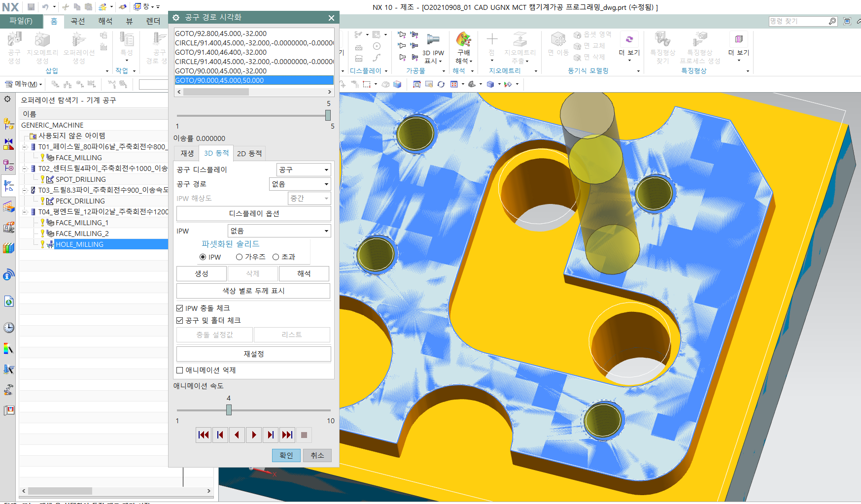The image size is (861, 504).
Task: Click the 디스플레이 옵션 button
Action: [x=254, y=214]
